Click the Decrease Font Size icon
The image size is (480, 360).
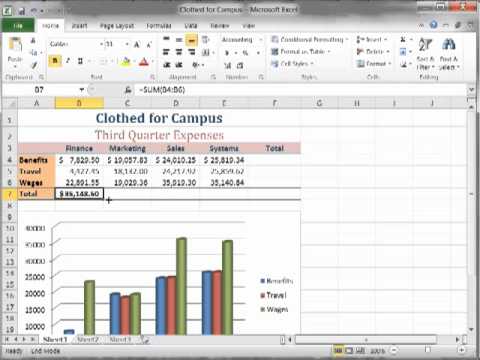point(149,44)
